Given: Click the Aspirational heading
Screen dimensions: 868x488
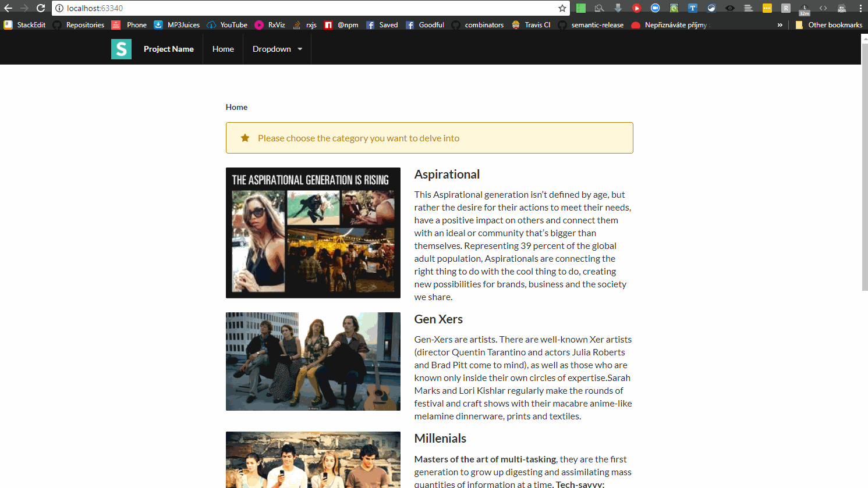Looking at the screenshot, I should 447,174.
